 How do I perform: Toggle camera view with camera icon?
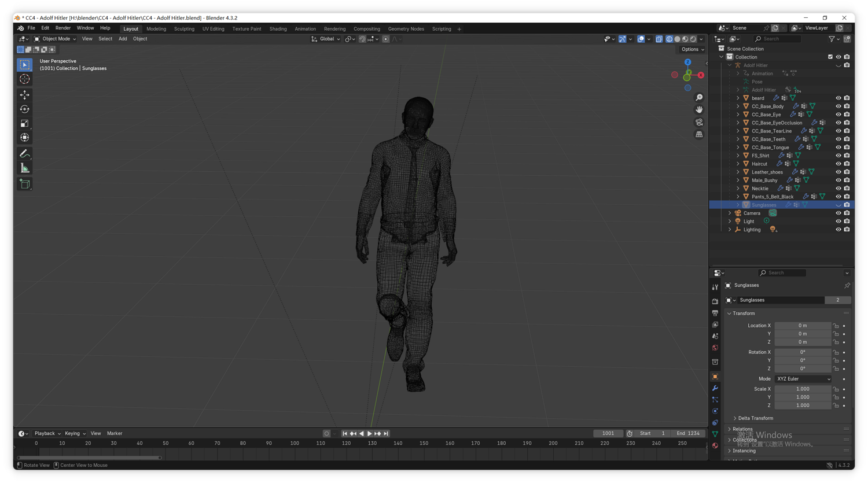[x=699, y=122]
